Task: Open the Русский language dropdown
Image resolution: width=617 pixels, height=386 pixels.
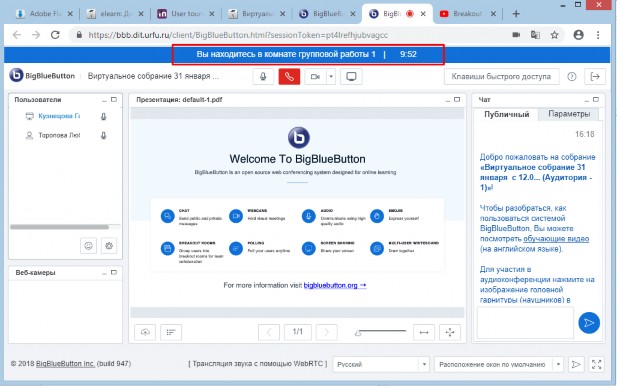Action: [x=381, y=364]
